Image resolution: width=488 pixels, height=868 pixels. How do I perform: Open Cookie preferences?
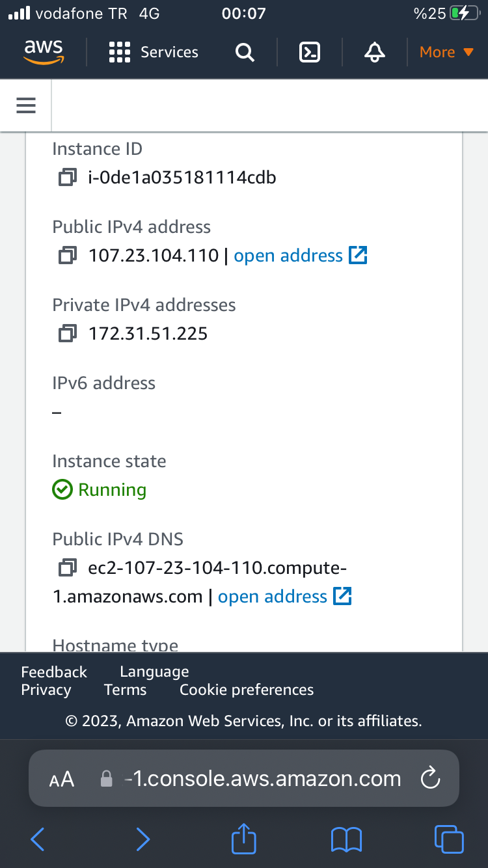coord(247,690)
